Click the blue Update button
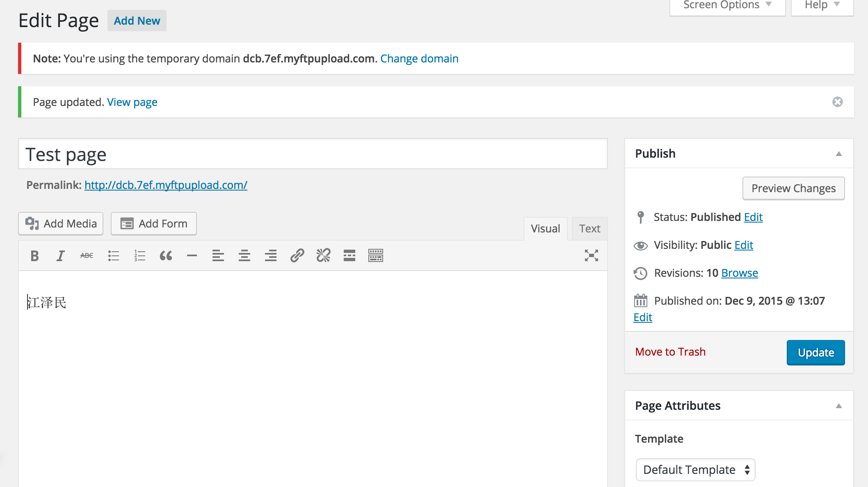 [815, 352]
